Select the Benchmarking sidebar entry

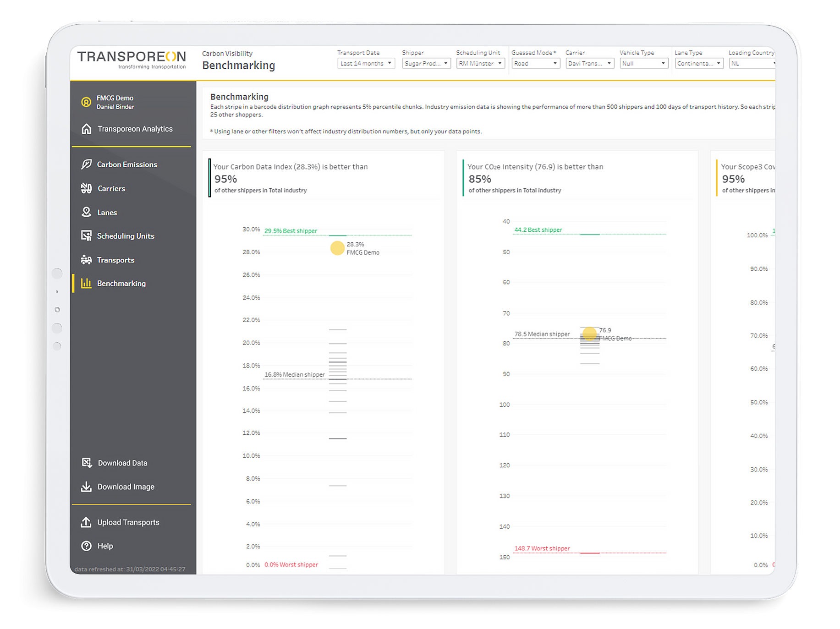(121, 284)
